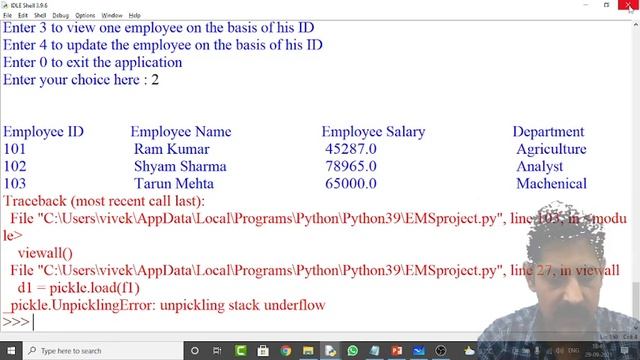Click the vertical scrollbar thumb in IDLE
This screenshot has height=360, width=640.
coord(636,304)
